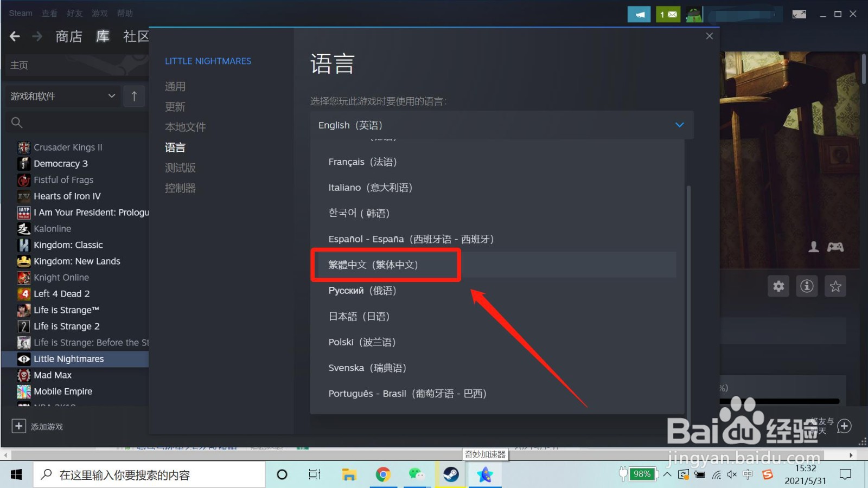868x488 pixels.
Task: Choose Français from the language list
Action: tap(362, 162)
